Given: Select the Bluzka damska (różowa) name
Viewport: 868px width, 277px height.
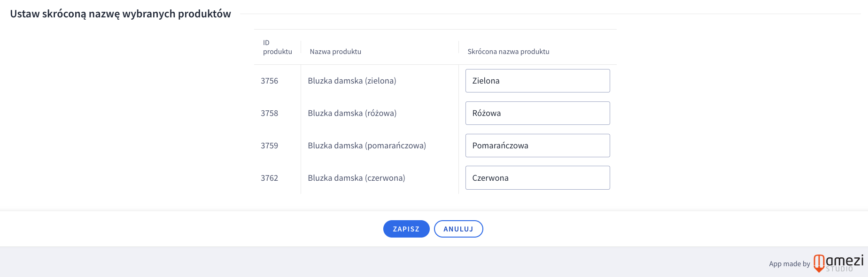Looking at the screenshot, I should pos(352,113).
